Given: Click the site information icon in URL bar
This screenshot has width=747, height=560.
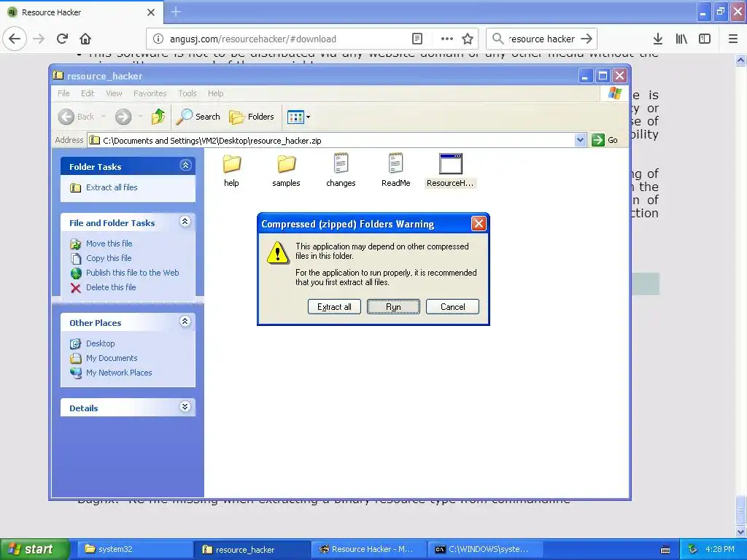Looking at the screenshot, I should (x=158, y=39).
